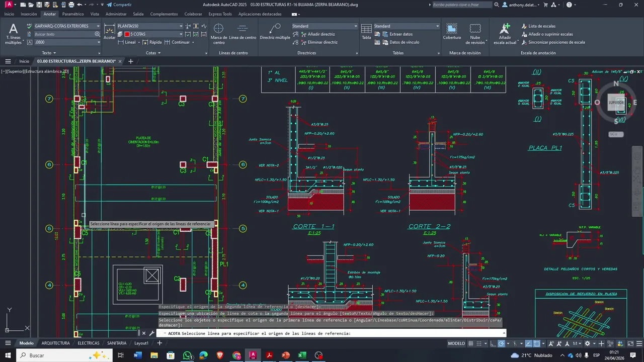Click the search magnifier in Buscar texto
Viewport: 644px width, 362px height.
click(x=97, y=34)
